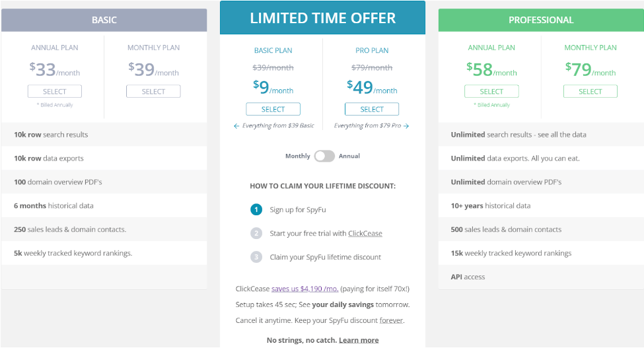Click the PROFESSIONAL green header
The height and width of the screenshot is (350, 644).
(541, 20)
